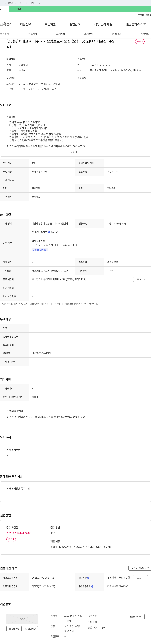Click the 접수 방법 value 방문
151x644 pixels.
click(53, 533)
